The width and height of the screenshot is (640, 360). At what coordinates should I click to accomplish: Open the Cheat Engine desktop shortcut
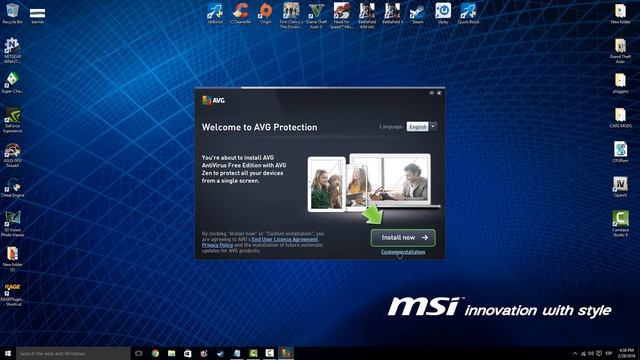pyautogui.click(x=12, y=188)
